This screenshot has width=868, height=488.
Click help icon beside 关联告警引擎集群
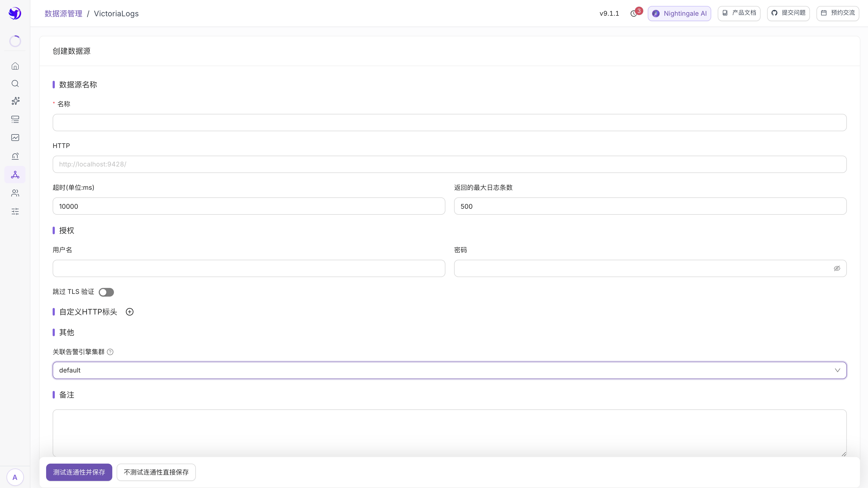point(110,352)
